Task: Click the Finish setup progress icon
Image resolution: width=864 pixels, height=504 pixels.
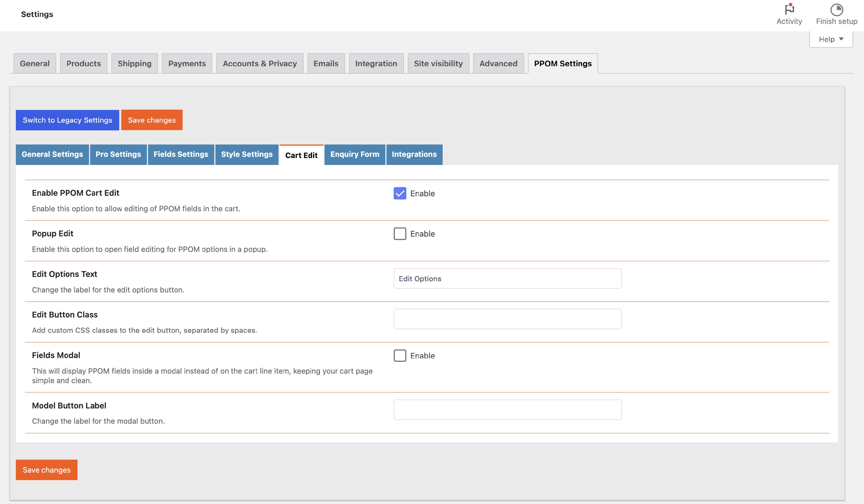Action: coord(836,10)
